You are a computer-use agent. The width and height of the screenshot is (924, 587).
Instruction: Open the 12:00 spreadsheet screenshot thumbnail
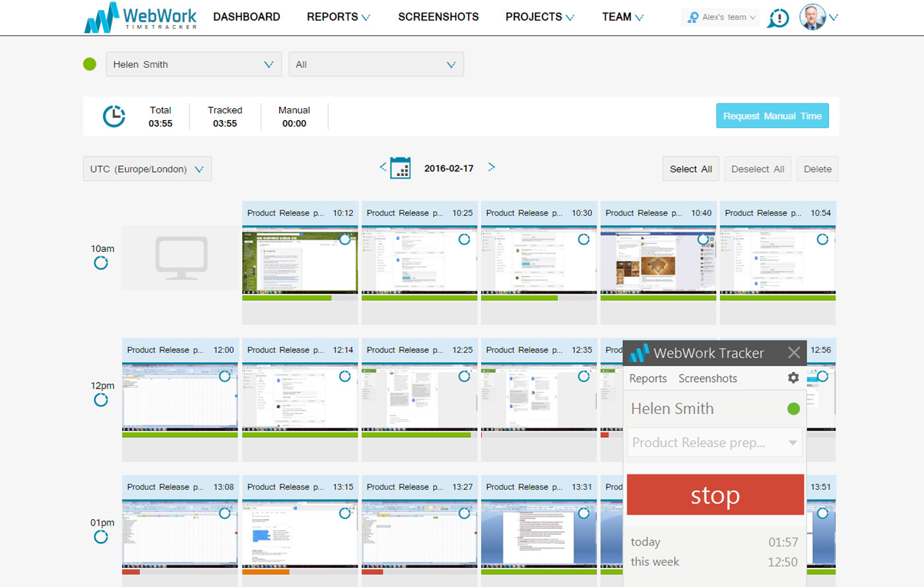(180, 397)
